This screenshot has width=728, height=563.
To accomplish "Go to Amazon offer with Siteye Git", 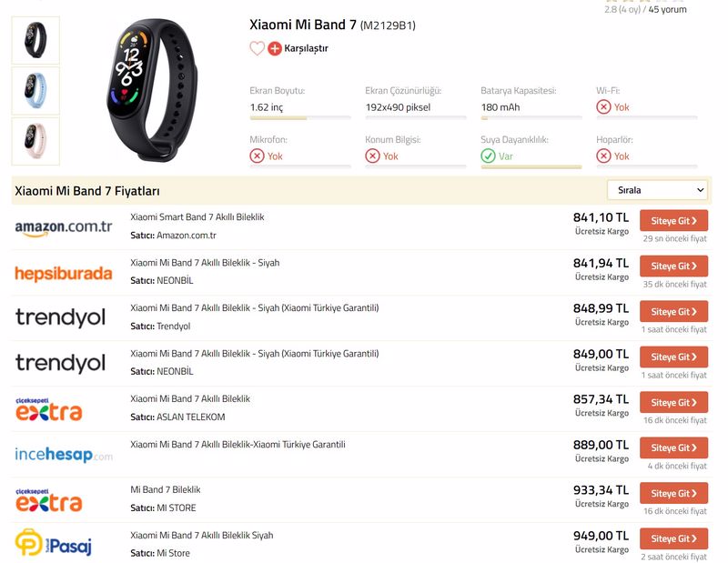I will (673, 221).
